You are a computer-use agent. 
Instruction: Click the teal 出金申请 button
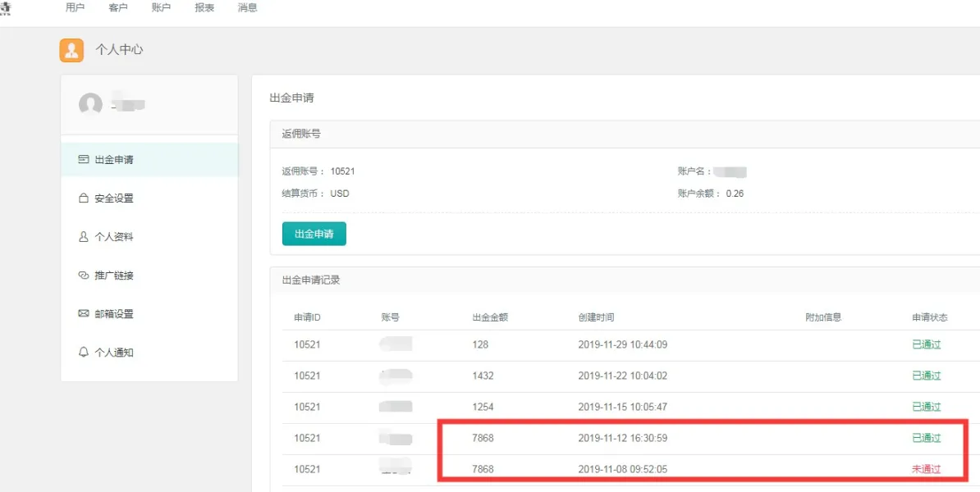[314, 234]
